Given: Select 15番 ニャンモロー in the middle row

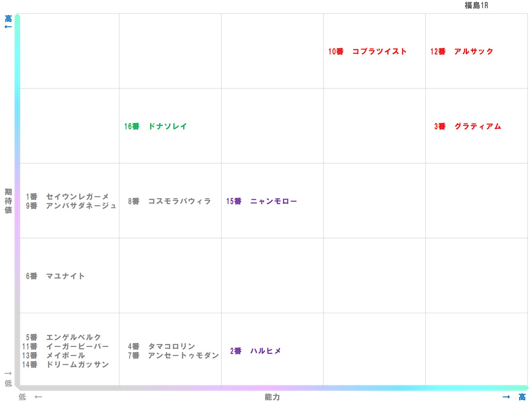Looking at the screenshot, I should 261,201.
